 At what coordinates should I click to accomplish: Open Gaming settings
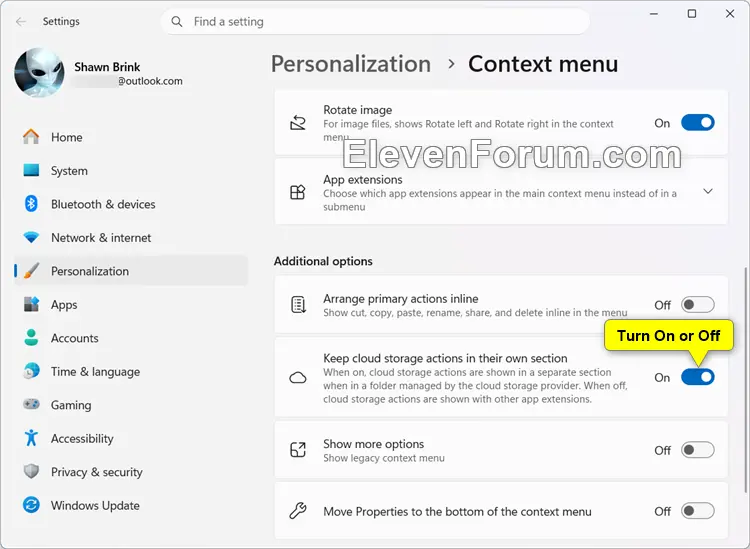point(131,405)
